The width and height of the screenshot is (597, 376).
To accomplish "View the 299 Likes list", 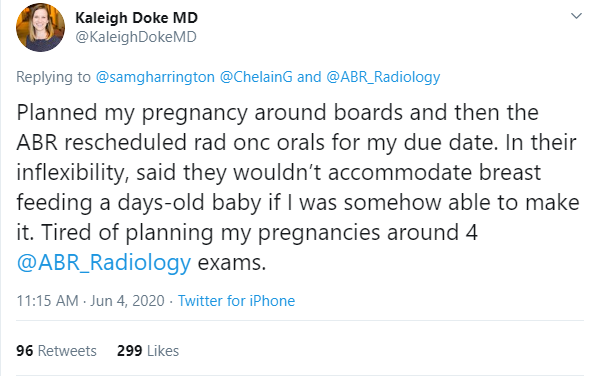I will pyautogui.click(x=148, y=351).
